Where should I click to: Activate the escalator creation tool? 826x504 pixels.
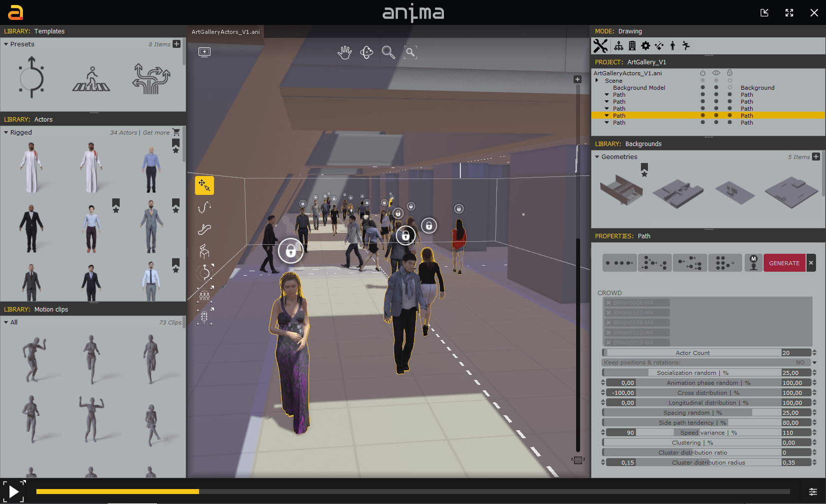pos(205,229)
